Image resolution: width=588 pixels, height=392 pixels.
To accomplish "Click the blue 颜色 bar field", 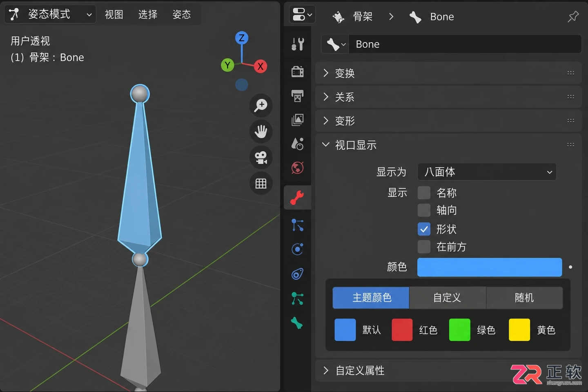I will tap(490, 267).
